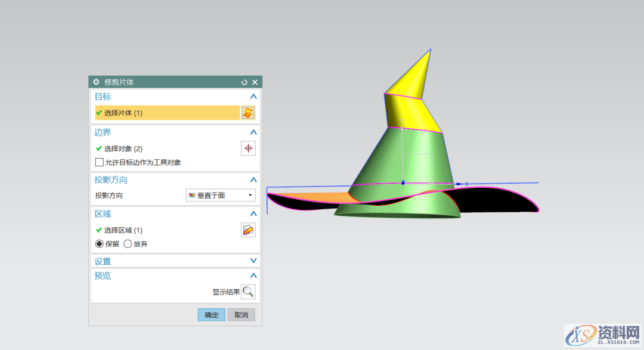Click the region selection icon
Screen dimensions: 644x350
pos(248,230)
